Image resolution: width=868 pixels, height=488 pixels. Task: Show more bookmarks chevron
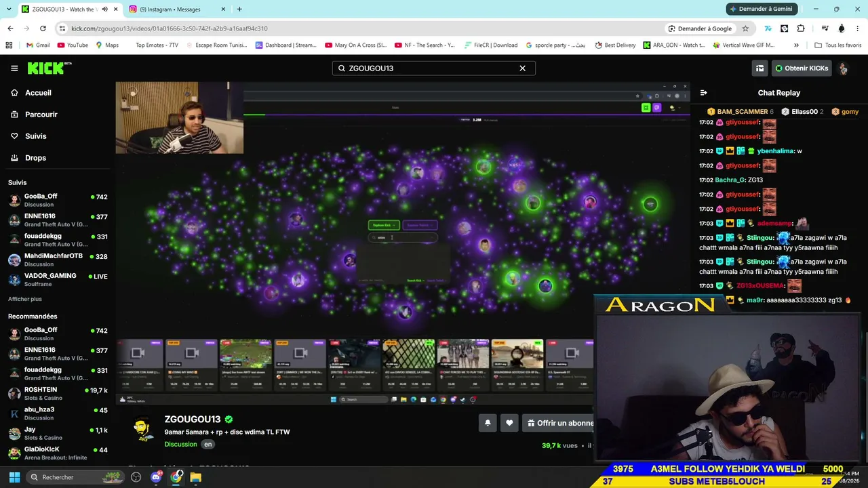796,45
